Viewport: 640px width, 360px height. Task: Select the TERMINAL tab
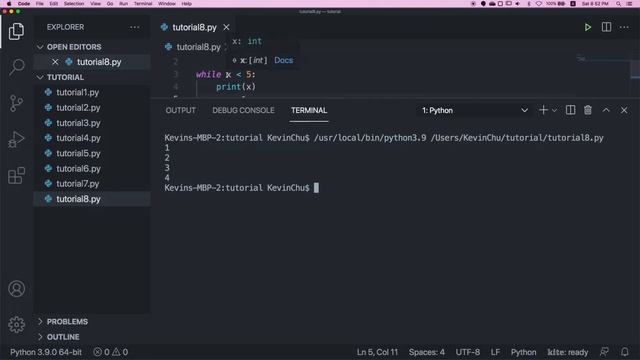tap(309, 110)
